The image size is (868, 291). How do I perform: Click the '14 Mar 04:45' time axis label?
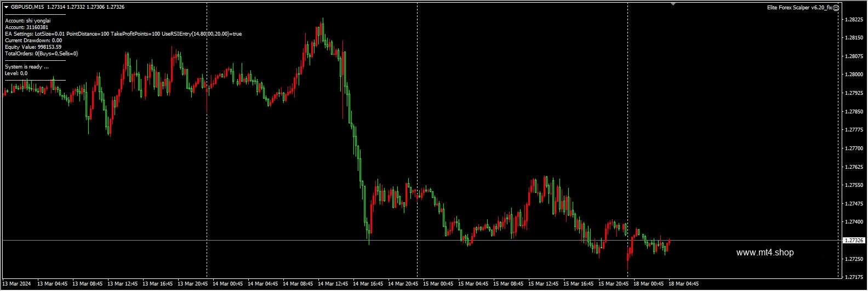point(263,284)
